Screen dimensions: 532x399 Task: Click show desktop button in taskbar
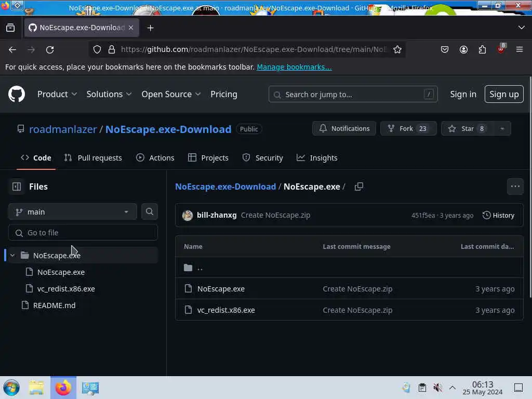tap(518, 388)
